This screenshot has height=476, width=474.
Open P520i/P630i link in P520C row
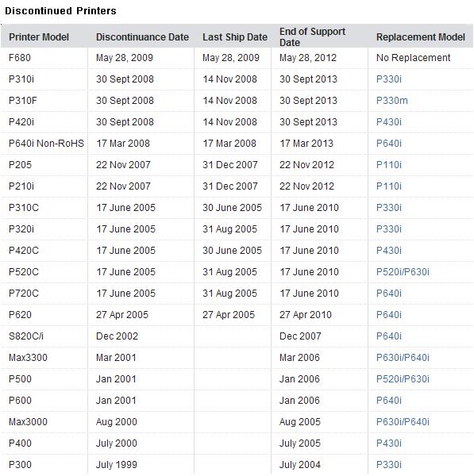point(403,272)
